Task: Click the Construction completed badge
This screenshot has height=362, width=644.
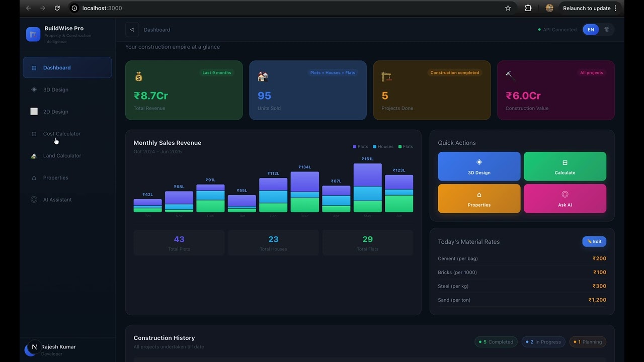Action: tap(455, 72)
